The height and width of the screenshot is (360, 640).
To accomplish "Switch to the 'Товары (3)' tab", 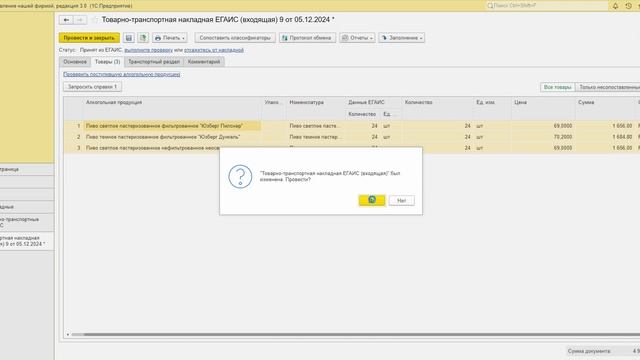I will tap(107, 62).
